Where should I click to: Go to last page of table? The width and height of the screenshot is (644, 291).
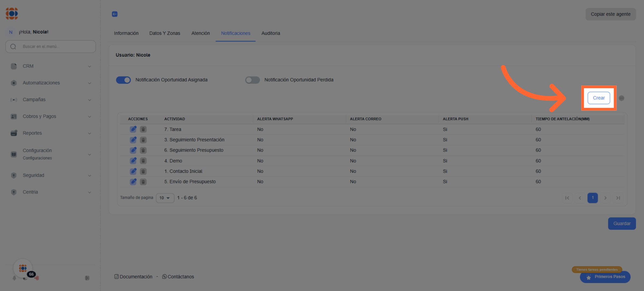click(618, 198)
